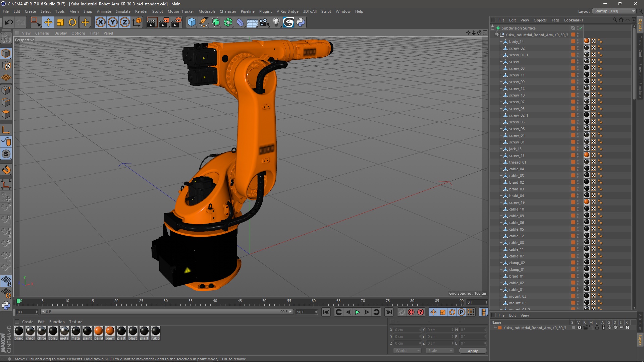
Task: Click the orange material tag on screw_13
Action: pos(587,155)
